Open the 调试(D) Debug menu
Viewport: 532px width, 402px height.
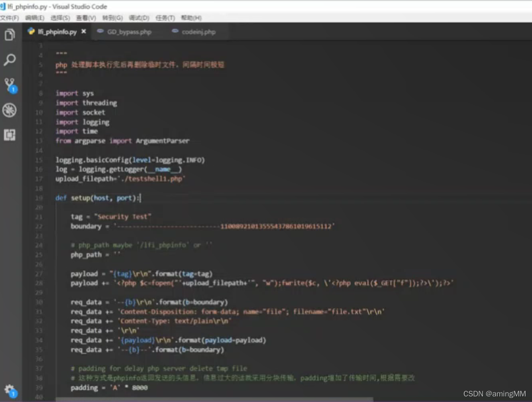coord(139,18)
